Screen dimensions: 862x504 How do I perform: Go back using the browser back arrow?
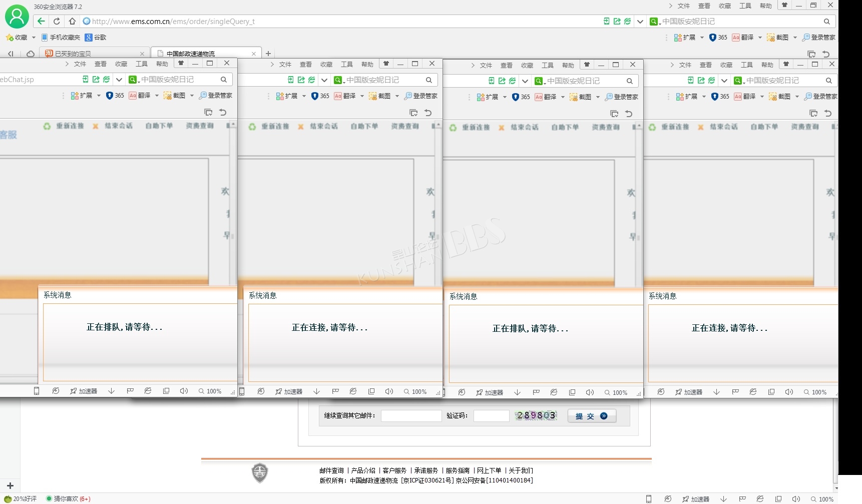tap(42, 21)
